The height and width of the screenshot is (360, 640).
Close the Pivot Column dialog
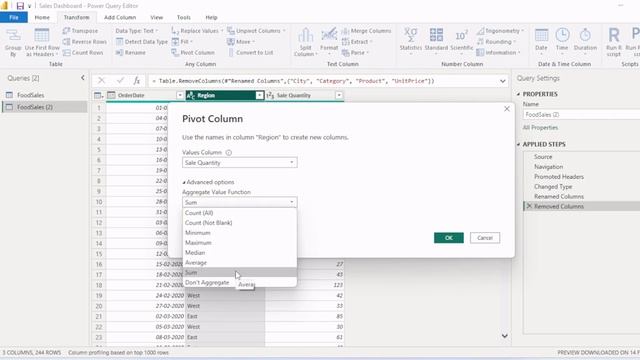click(507, 109)
